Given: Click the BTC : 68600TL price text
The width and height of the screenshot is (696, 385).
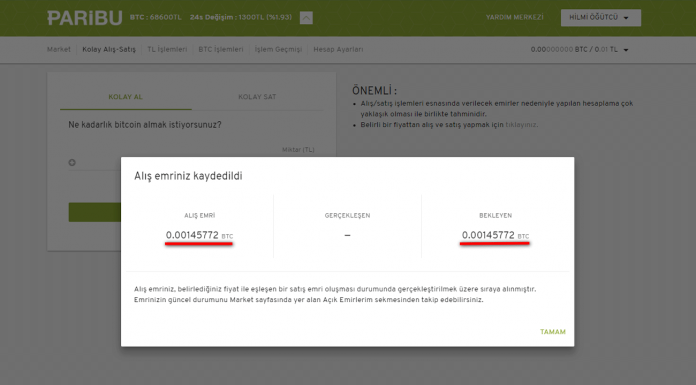Looking at the screenshot, I should click(156, 17).
